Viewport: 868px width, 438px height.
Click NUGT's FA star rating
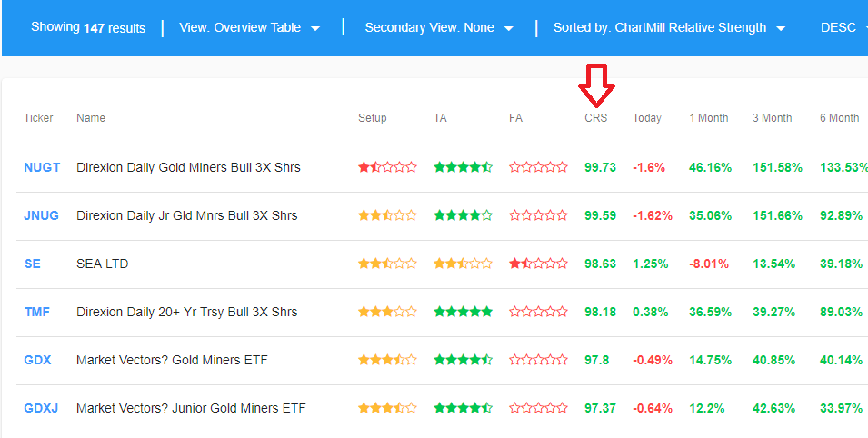(538, 167)
